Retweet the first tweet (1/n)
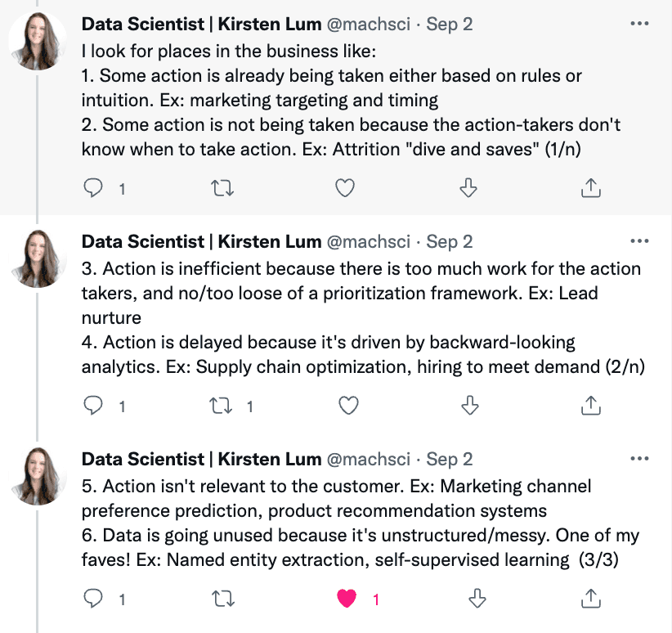672x633 pixels. (x=222, y=188)
